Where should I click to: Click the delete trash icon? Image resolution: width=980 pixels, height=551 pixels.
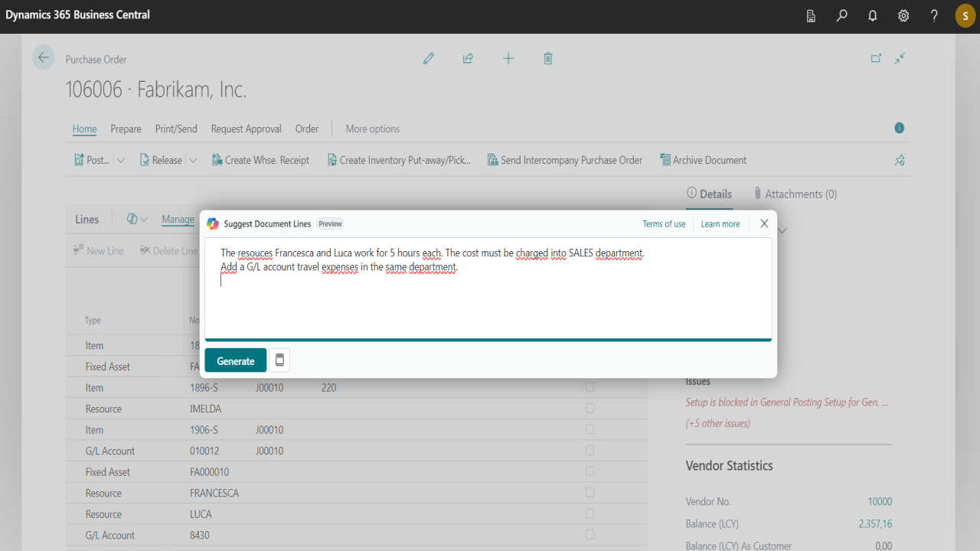(x=548, y=58)
